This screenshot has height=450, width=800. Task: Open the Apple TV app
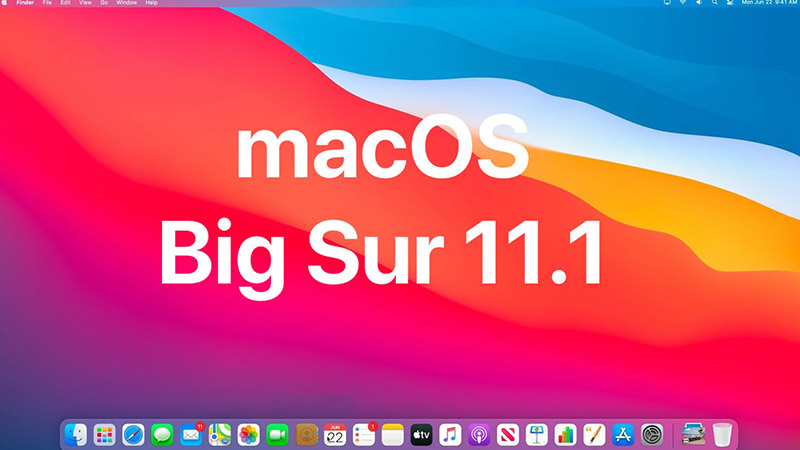coord(421,435)
